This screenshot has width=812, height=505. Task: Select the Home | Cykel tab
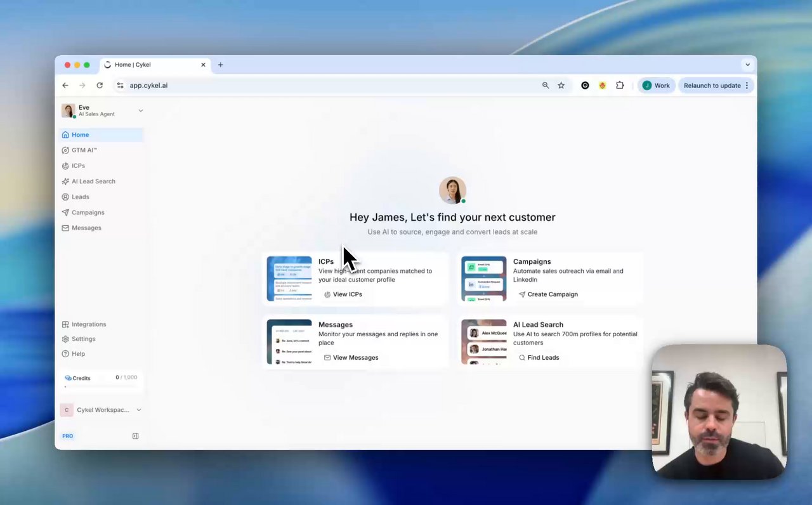[155, 65]
